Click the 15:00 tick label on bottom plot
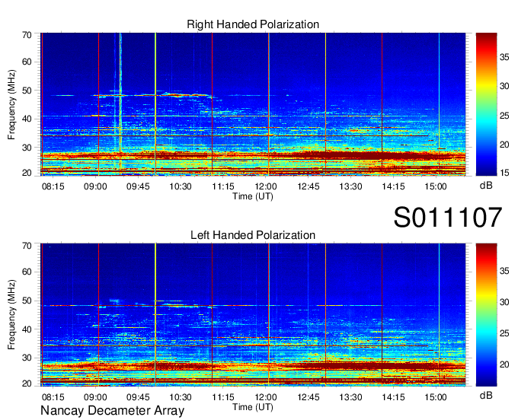Viewport: 518px width, 420px height. (x=436, y=397)
